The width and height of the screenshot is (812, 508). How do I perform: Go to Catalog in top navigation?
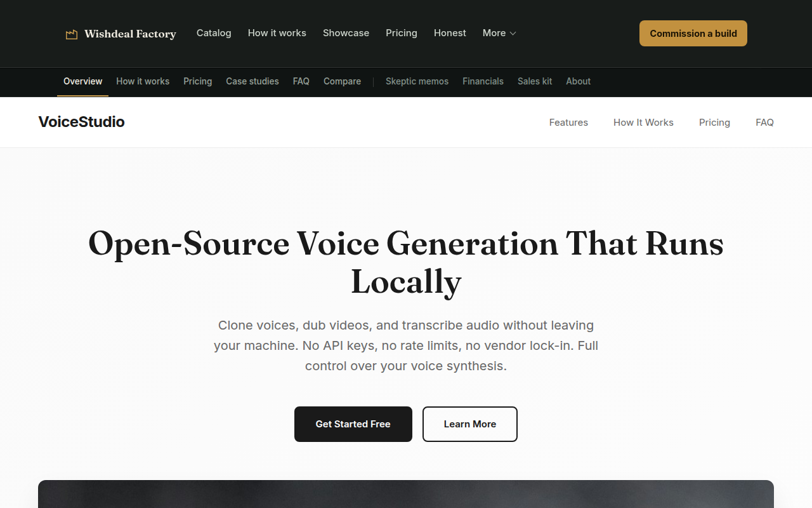[x=214, y=33]
